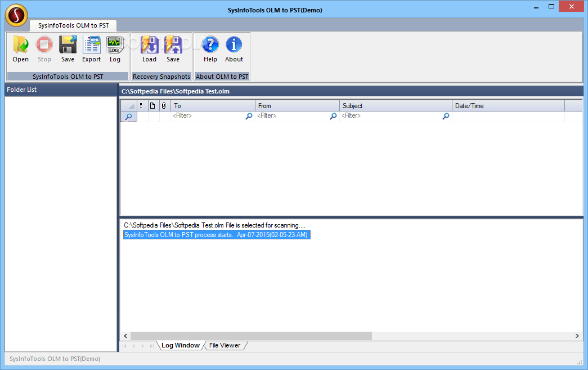588x370 pixels.
Task: Click the Save floppy disk icon in main group
Action: pyautogui.click(x=68, y=44)
